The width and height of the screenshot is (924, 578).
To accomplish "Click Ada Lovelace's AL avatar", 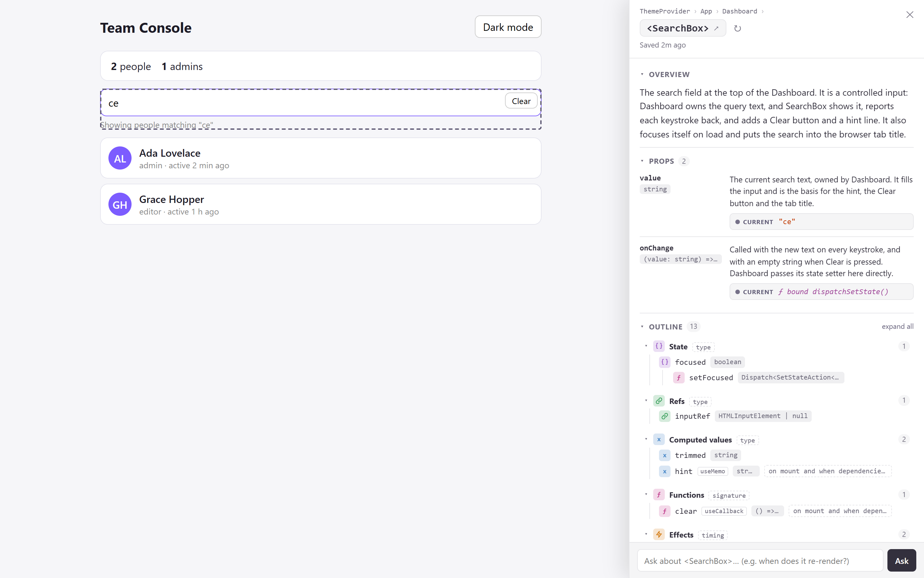I will coord(120,158).
